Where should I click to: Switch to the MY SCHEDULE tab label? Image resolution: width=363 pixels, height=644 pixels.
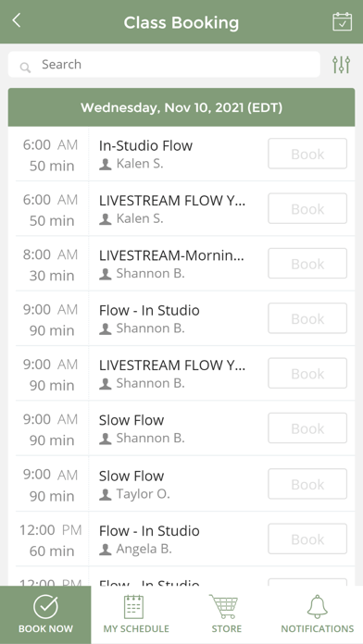[136, 628]
